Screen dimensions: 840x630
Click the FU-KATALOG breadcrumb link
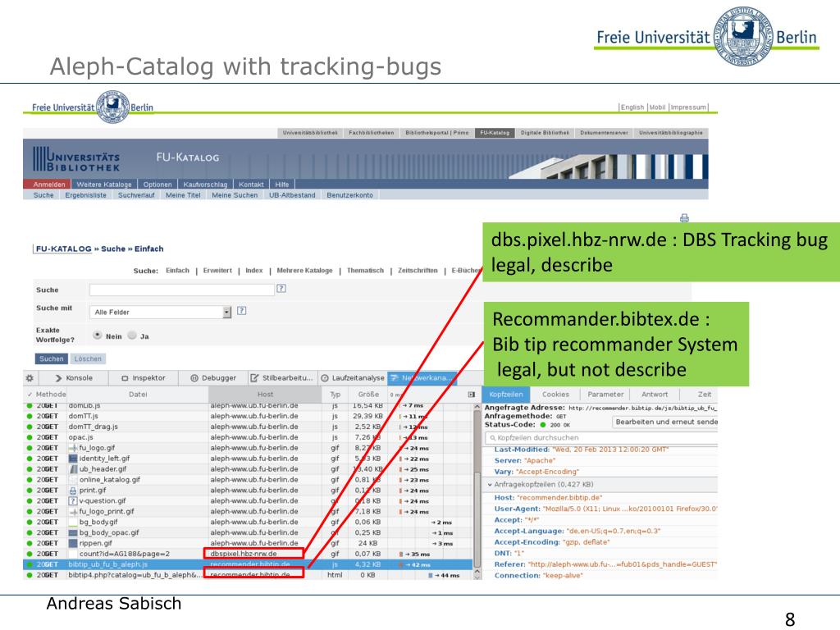click(x=64, y=249)
